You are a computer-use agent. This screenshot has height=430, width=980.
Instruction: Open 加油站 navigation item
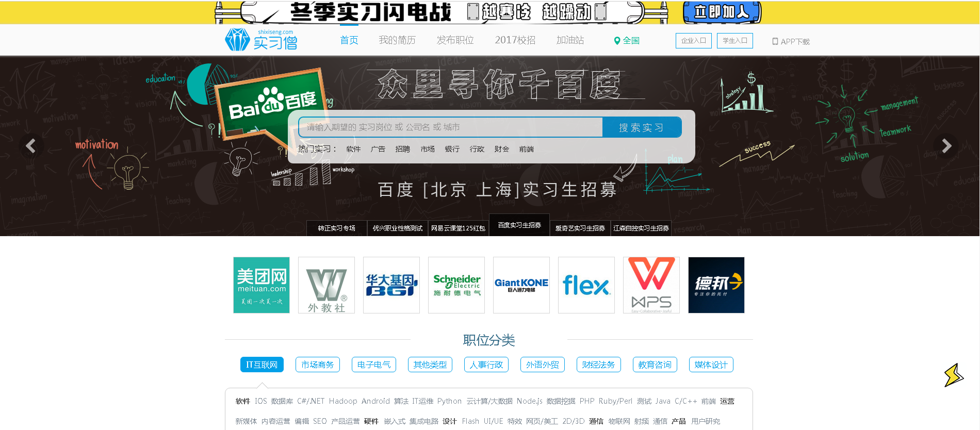pos(570,40)
